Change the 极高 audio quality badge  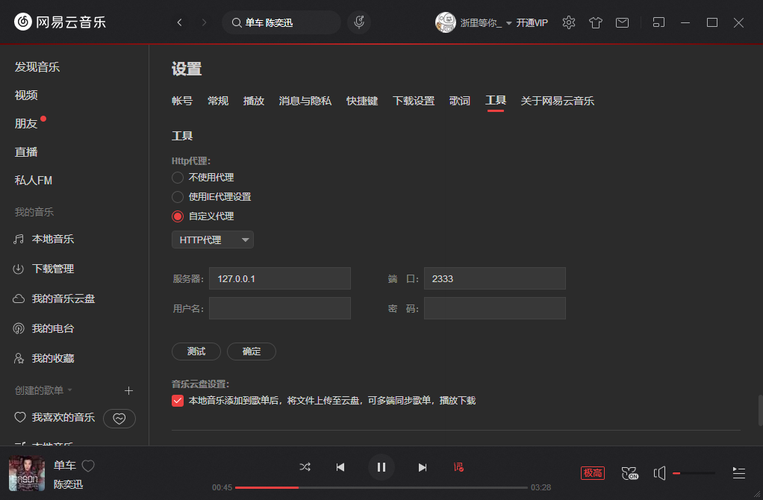coord(593,473)
